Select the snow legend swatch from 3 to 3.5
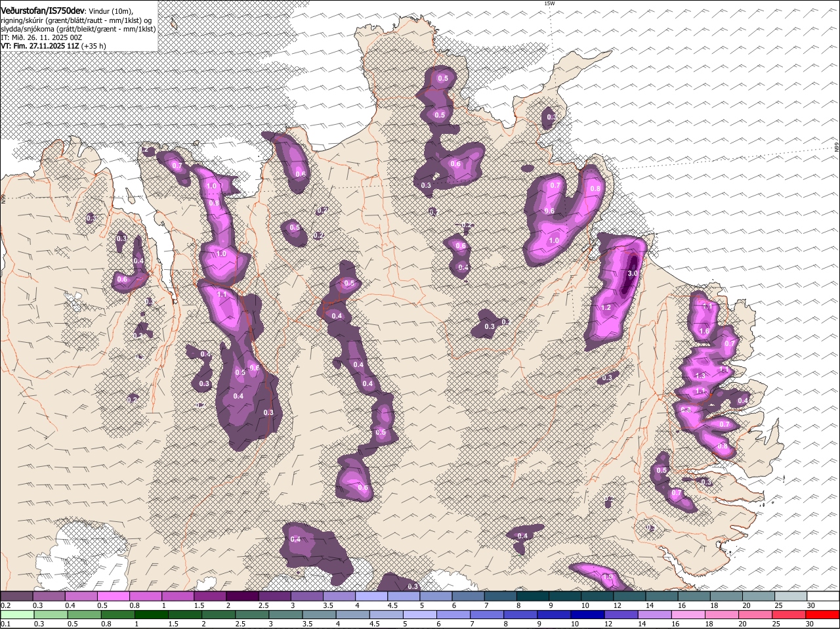Screen dimensions: 840x629 (x=307, y=596)
